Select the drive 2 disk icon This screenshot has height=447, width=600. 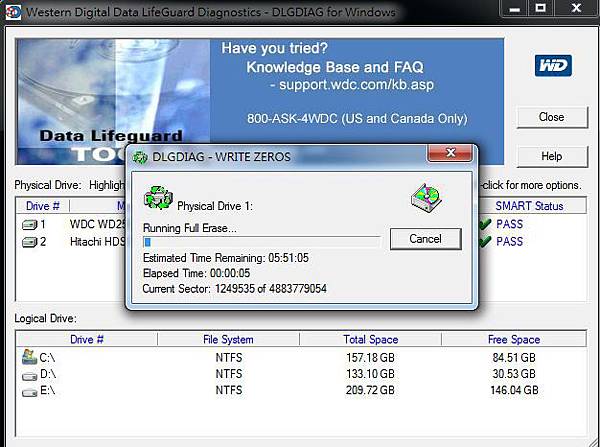(29, 242)
